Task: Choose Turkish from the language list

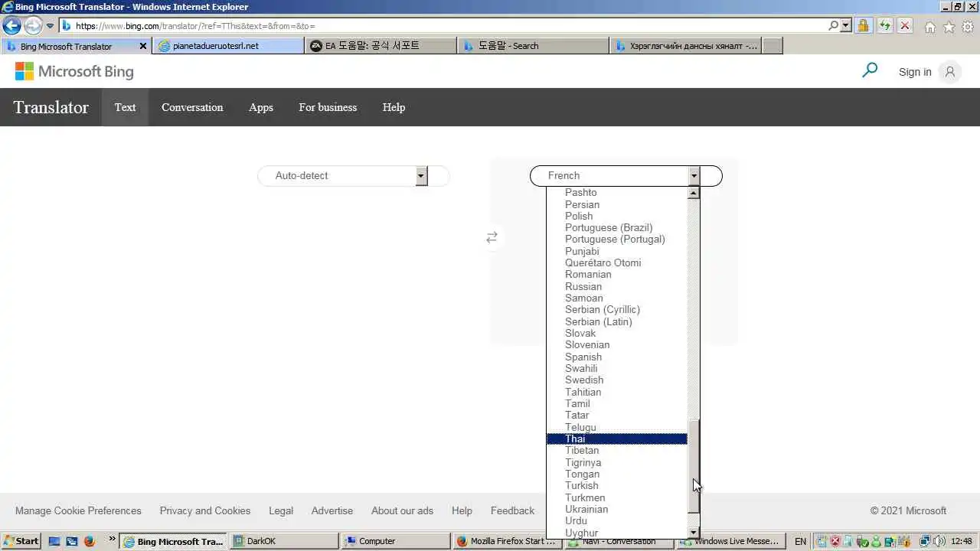Action: point(616,486)
